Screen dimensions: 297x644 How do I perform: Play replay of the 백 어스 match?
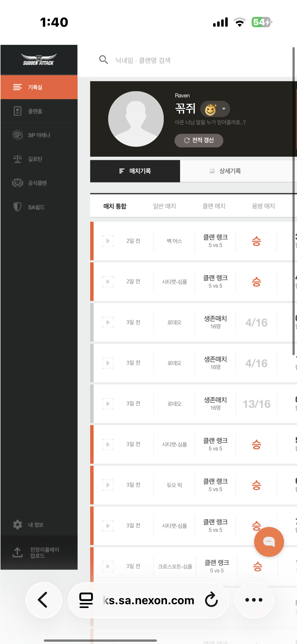click(x=108, y=241)
